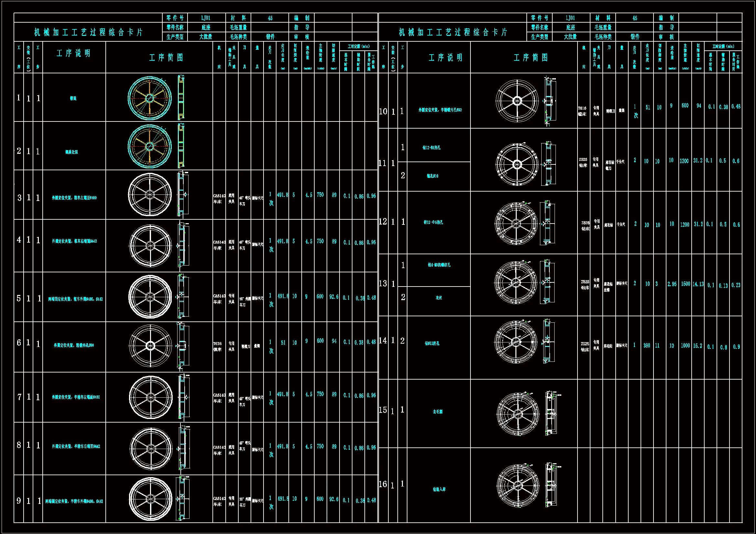The image size is (756, 534).
Task: Click the wheel drawing in operation 16
Action: pos(518,486)
